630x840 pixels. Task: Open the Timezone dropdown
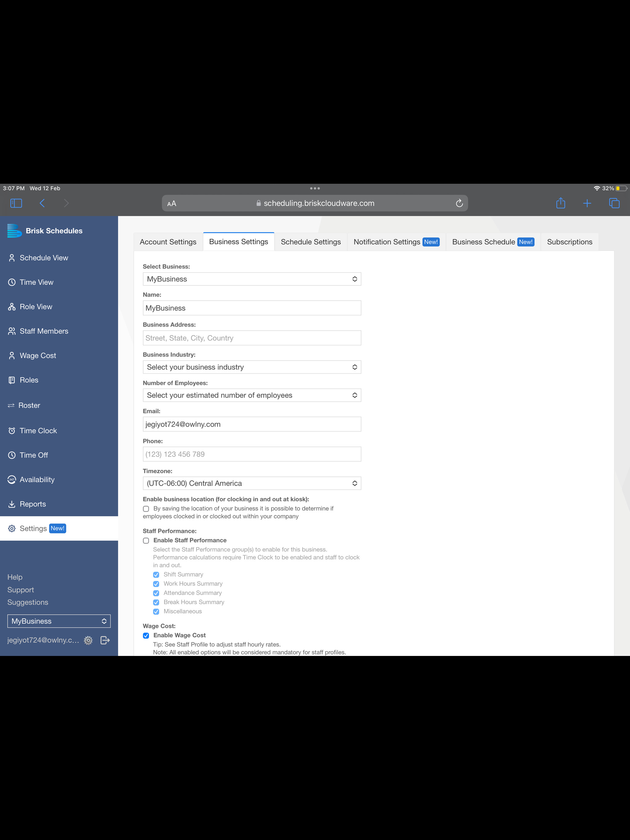252,483
